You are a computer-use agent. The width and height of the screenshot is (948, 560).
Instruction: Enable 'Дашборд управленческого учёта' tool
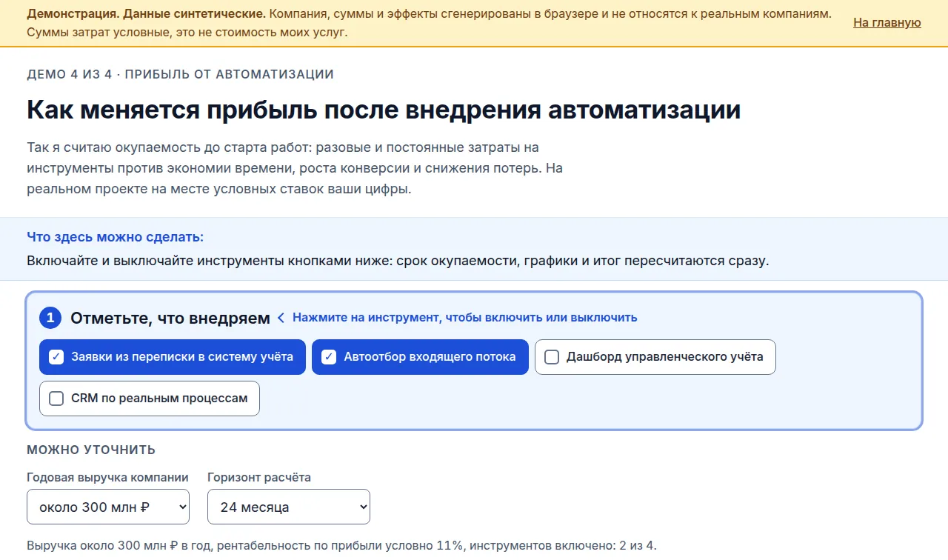(655, 357)
